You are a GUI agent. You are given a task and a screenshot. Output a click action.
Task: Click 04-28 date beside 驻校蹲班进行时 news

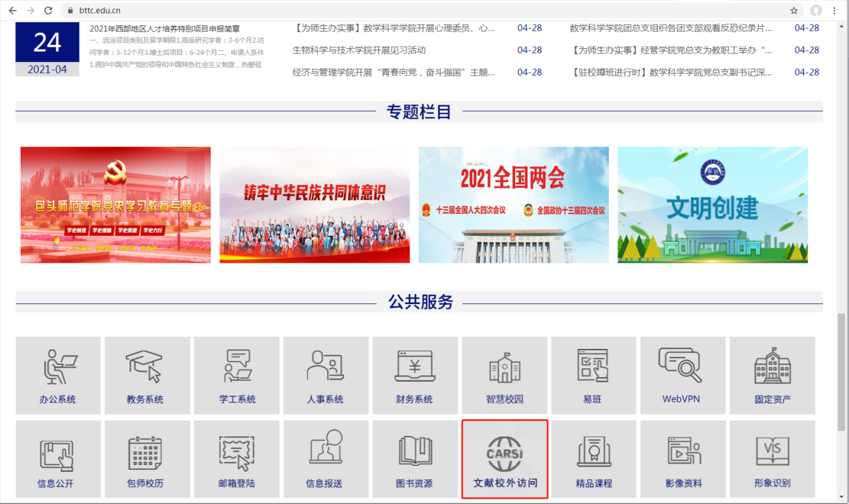click(807, 72)
